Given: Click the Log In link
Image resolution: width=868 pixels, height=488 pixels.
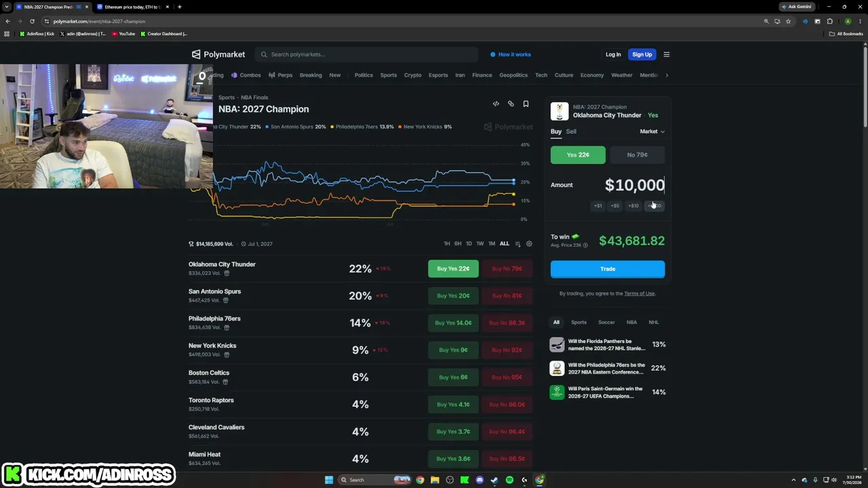Looking at the screenshot, I should coord(613,54).
